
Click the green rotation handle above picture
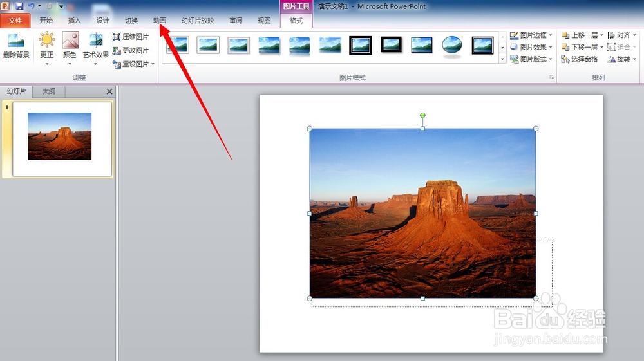422,115
